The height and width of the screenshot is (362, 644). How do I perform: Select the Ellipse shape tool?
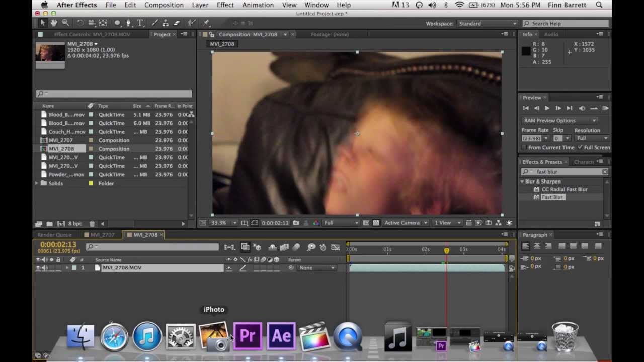tap(117, 23)
